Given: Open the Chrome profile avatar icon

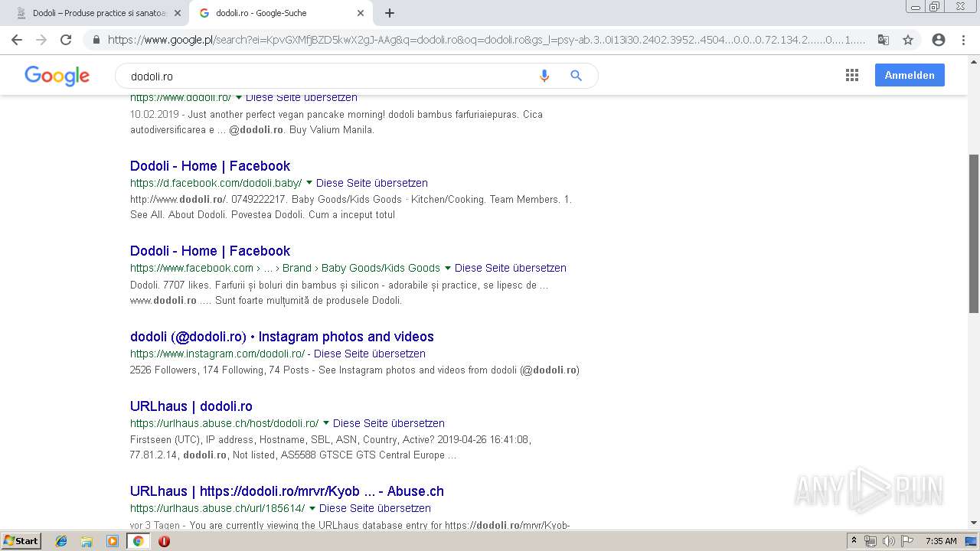Looking at the screenshot, I should pos(939,40).
